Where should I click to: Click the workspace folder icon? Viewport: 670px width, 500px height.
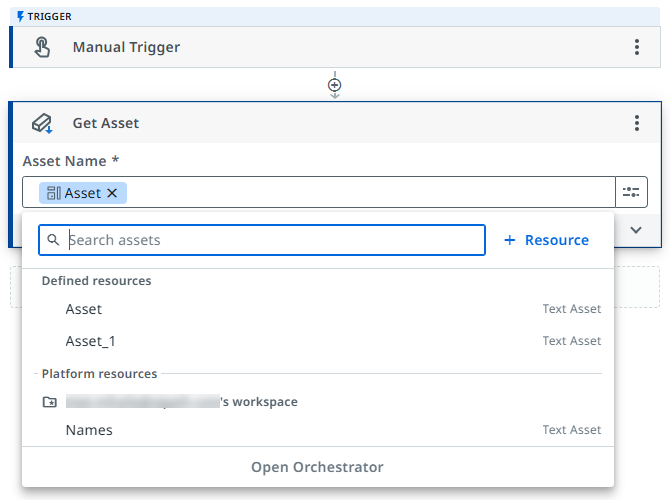tap(50, 402)
